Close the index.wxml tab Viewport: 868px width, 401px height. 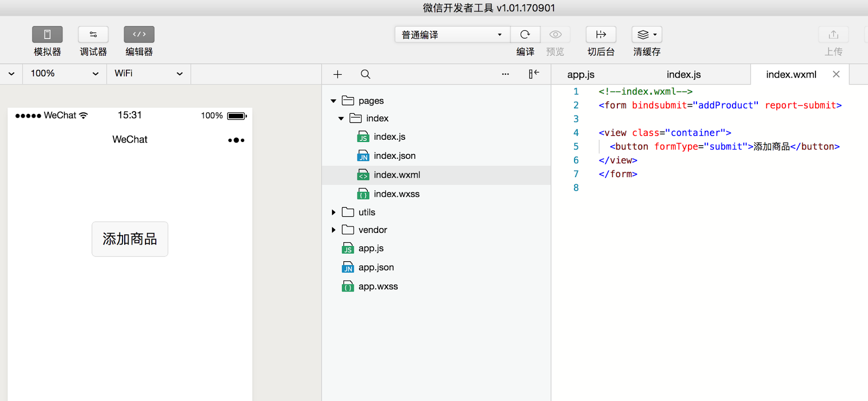tap(836, 74)
